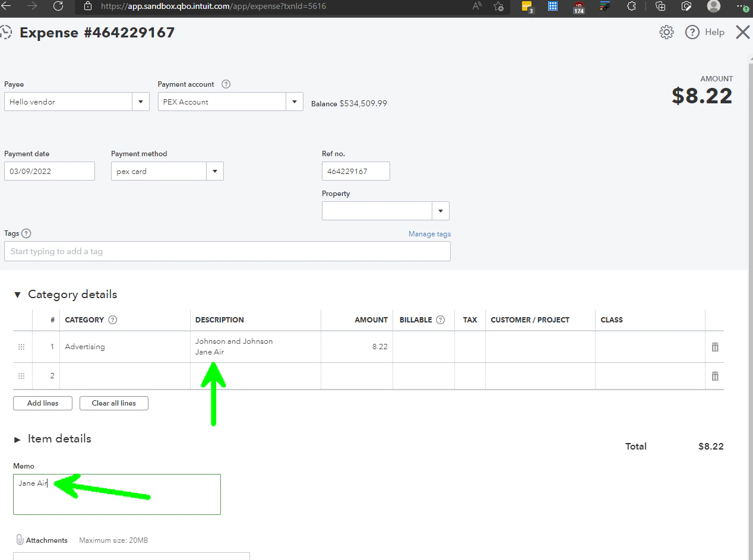Click the Add lines button
753x560 pixels.
click(43, 403)
